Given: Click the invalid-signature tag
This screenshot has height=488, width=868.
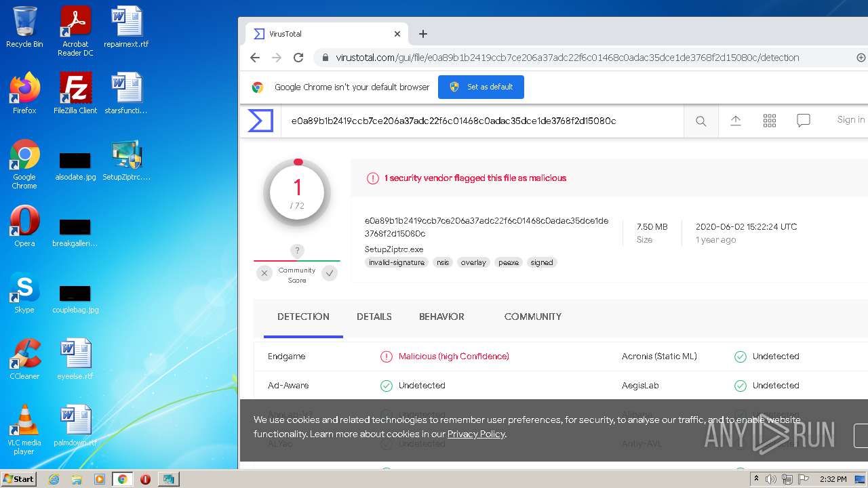Looking at the screenshot, I should pos(397,262).
